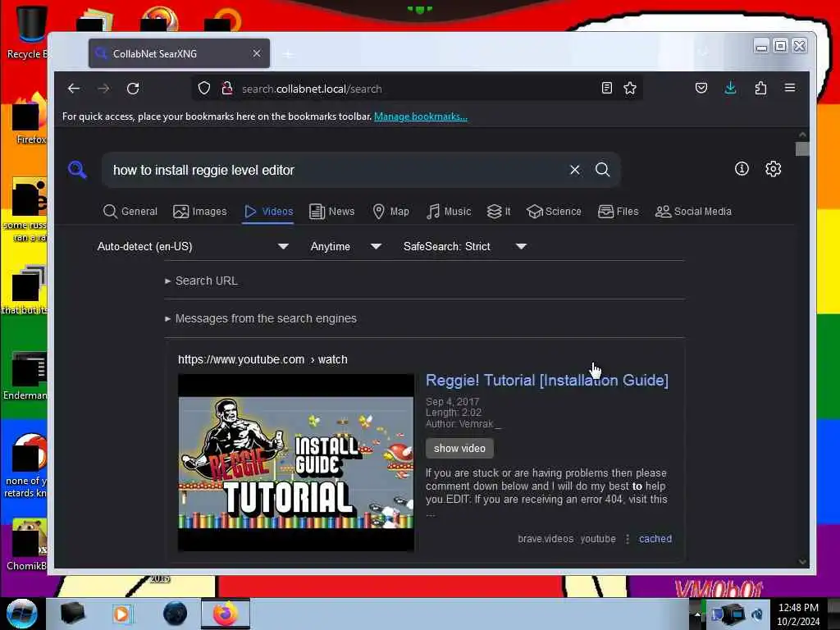Click the page vertical scrollbar thumb

pyautogui.click(x=802, y=149)
